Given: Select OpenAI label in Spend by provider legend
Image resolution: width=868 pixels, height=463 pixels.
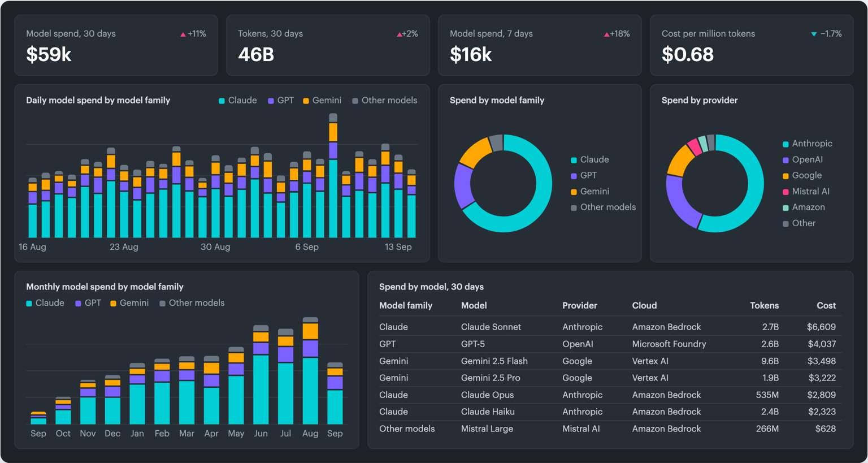Looking at the screenshot, I should click(x=808, y=159).
